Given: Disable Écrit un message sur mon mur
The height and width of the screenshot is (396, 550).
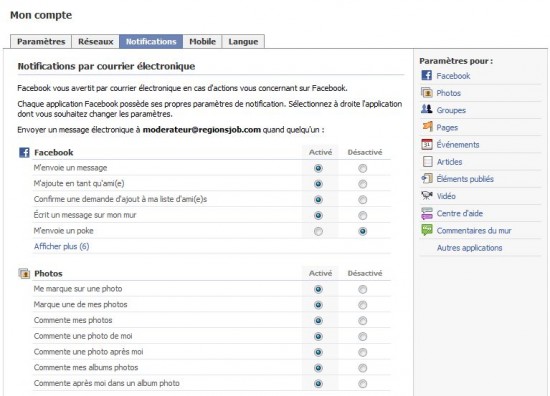Looking at the screenshot, I should tap(363, 215).
